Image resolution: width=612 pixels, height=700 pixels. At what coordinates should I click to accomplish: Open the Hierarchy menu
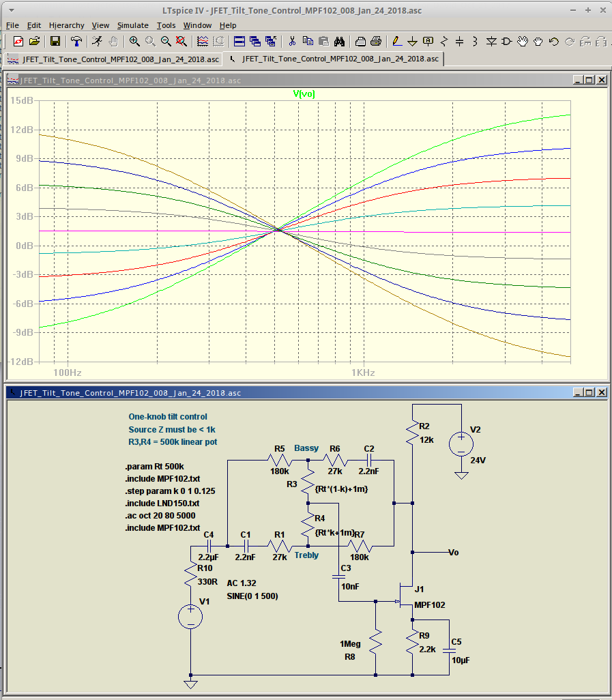66,25
